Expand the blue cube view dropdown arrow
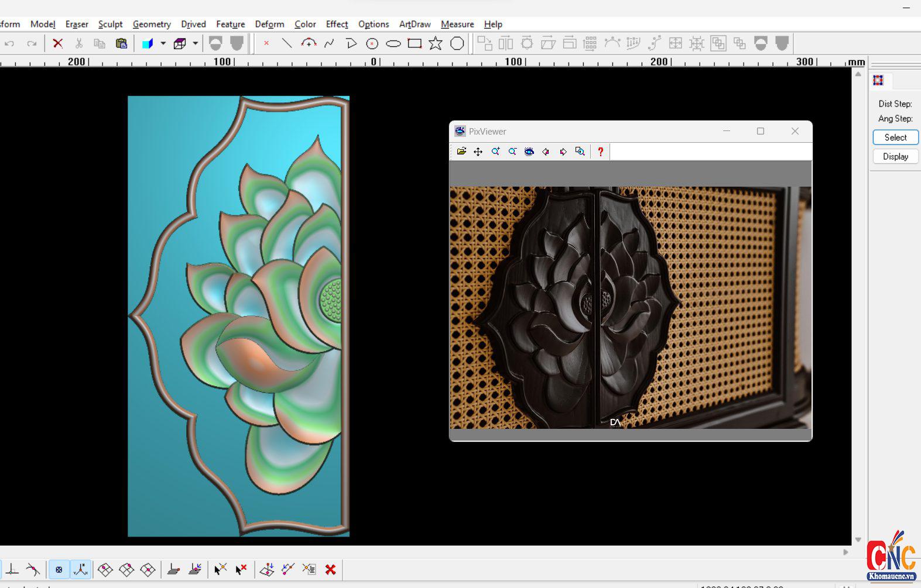 163,43
